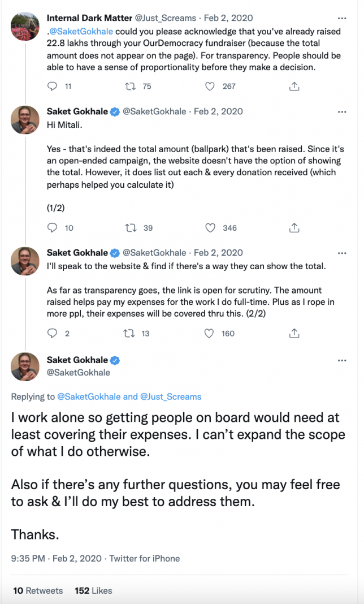
Task: Retweet the Internal Dark Matter tweet
Action: click(x=129, y=87)
